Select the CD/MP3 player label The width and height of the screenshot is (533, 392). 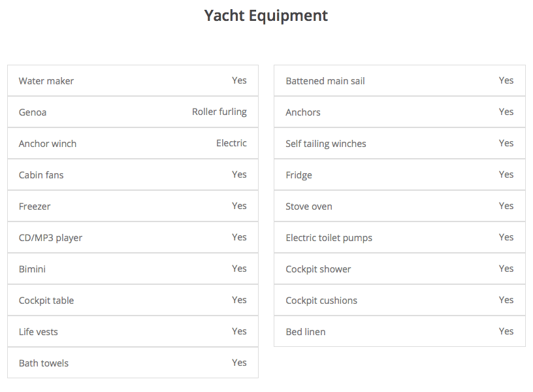50,238
